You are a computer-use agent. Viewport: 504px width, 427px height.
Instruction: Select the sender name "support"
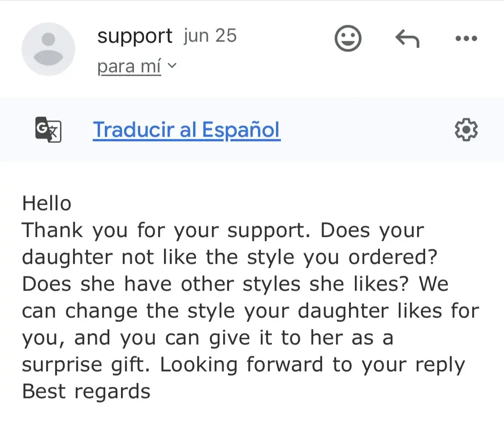(134, 36)
